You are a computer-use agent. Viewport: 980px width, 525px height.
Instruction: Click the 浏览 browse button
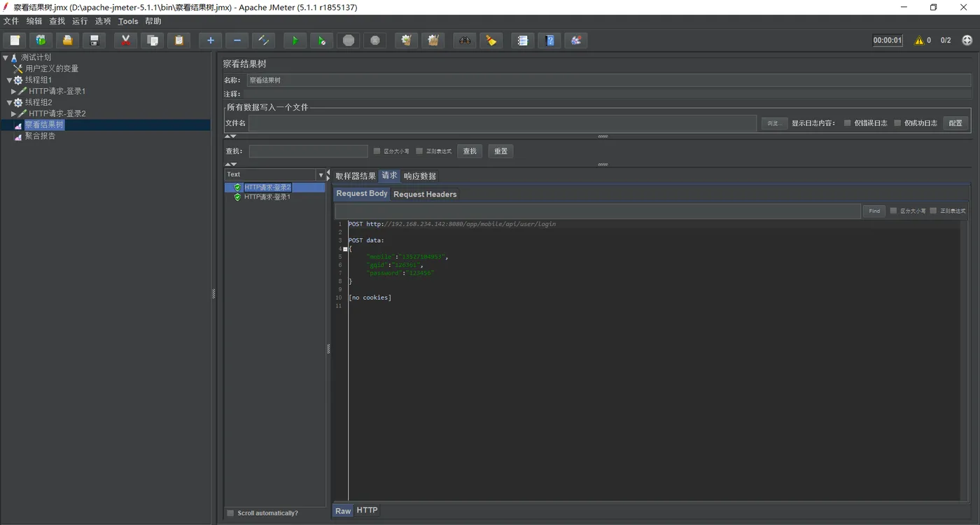pos(774,123)
